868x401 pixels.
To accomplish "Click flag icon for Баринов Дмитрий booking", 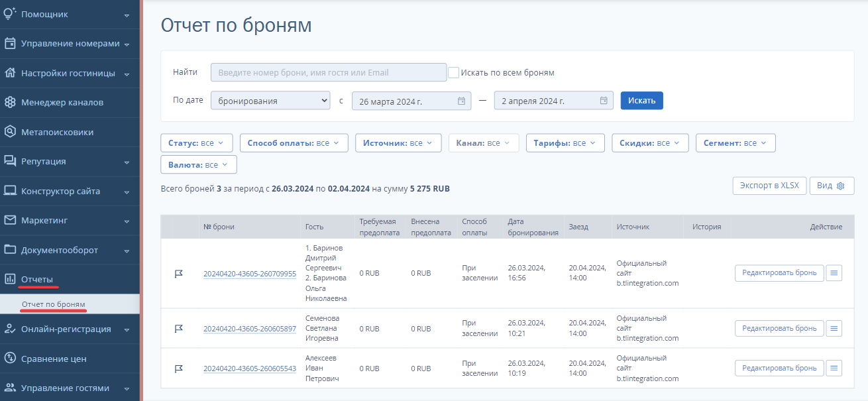I will pos(179,274).
